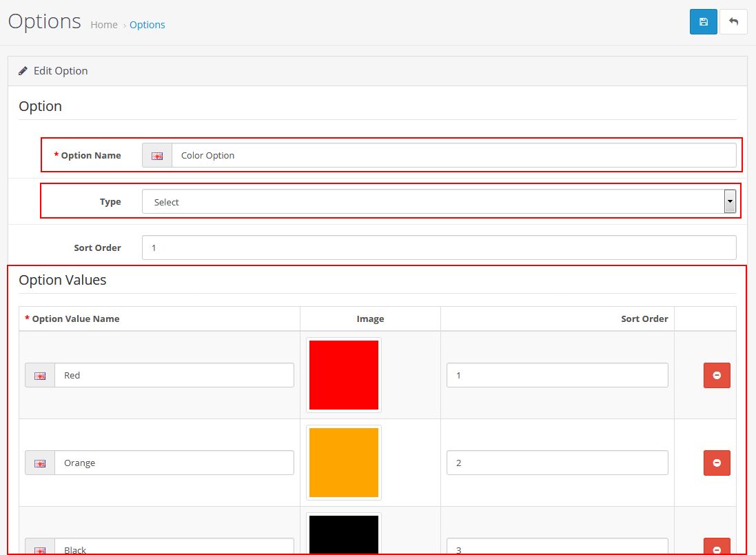Click the flag icon in the Orange row

click(40, 463)
